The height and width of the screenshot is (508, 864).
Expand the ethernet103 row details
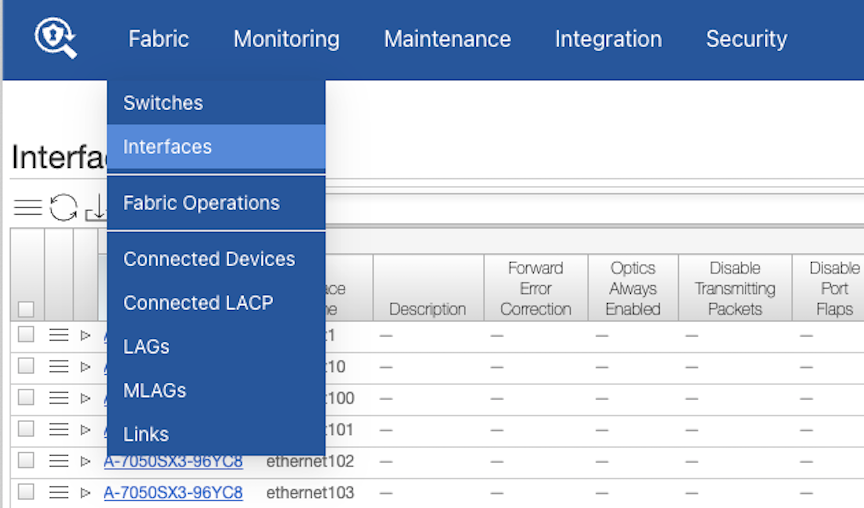point(85,492)
